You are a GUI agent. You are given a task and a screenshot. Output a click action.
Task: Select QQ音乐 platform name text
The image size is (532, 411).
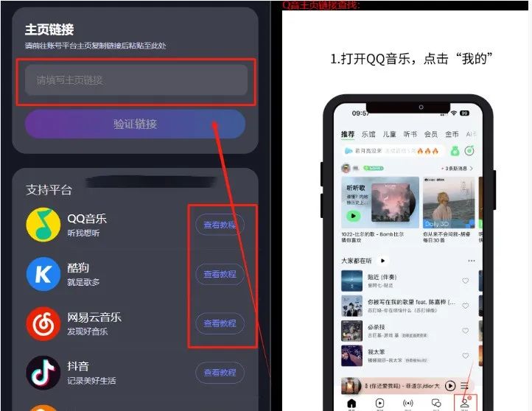(x=87, y=219)
